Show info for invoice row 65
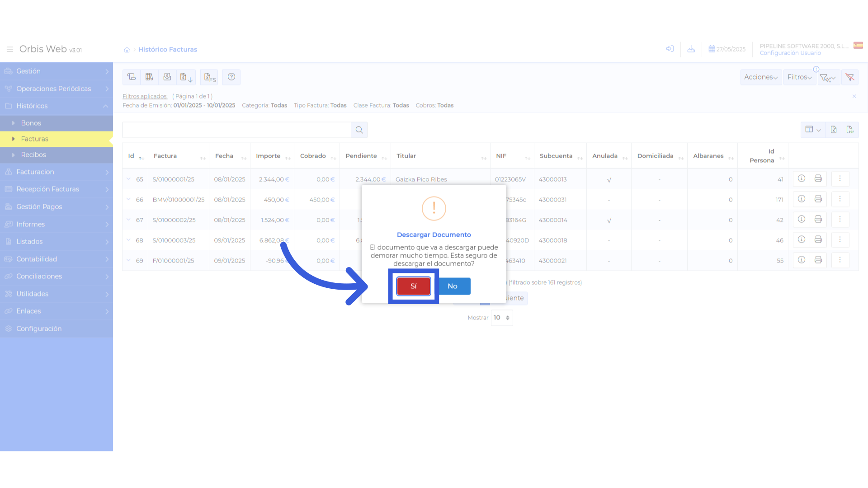The image size is (868, 488). point(802,178)
